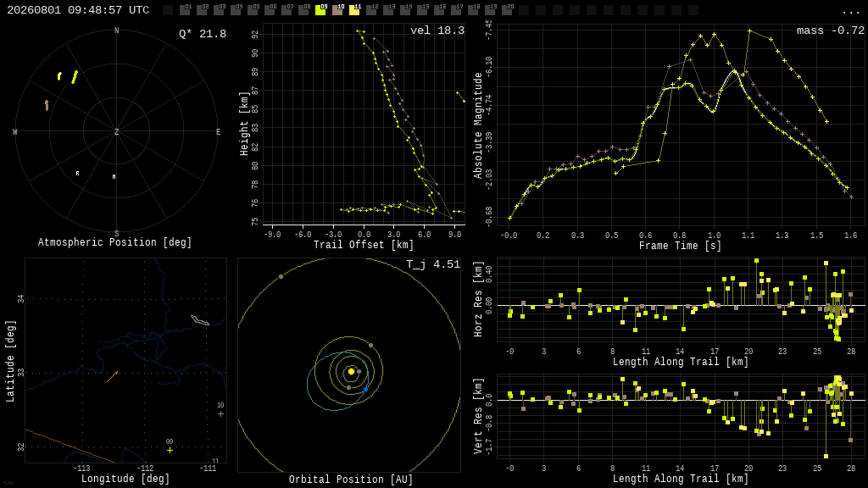Click the vel 18.3 readout
868x488 pixels.
point(437,30)
